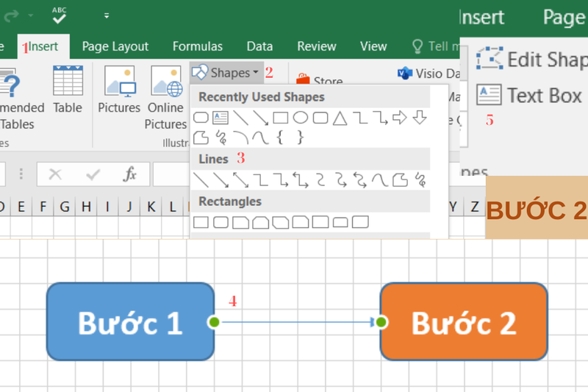
Task: Click the Visio Data Visualizer button
Action: [429, 73]
